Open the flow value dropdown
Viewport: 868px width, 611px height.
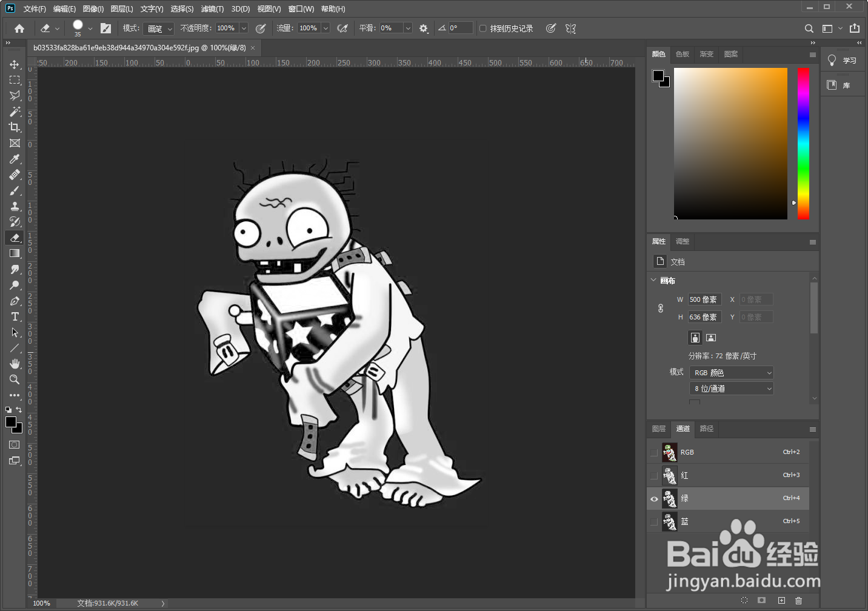[326, 28]
